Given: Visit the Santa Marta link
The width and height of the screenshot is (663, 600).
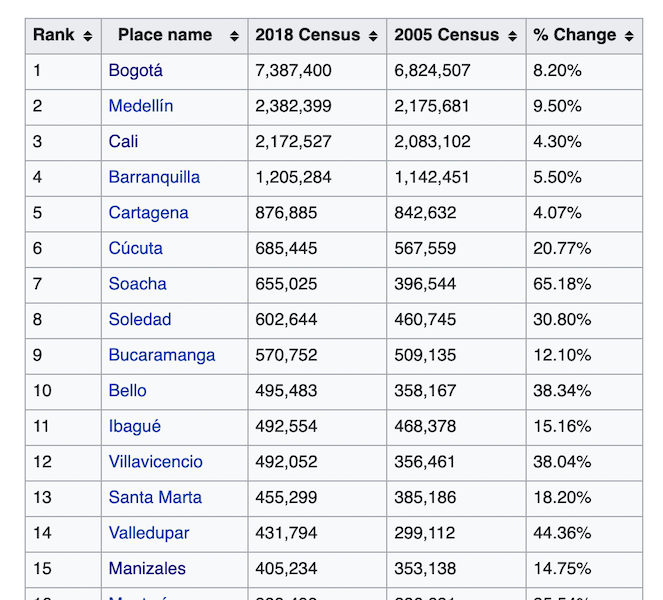Looking at the screenshot, I should click(x=155, y=497).
